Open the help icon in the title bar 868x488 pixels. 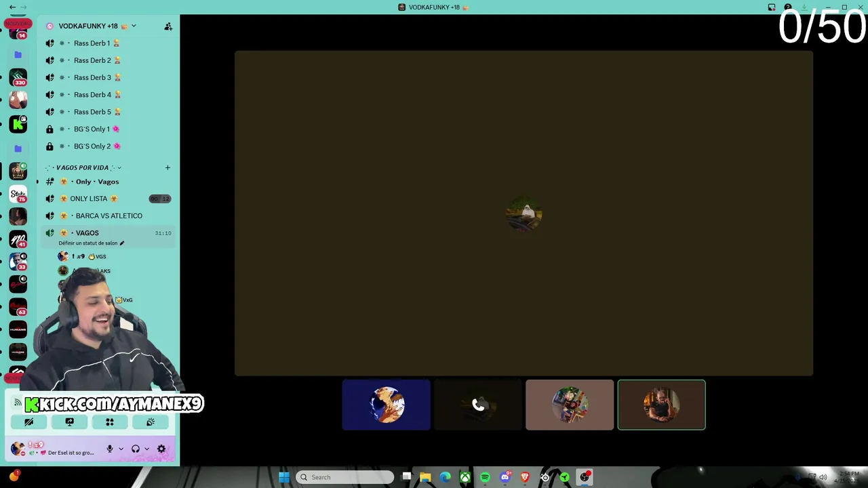(x=788, y=7)
